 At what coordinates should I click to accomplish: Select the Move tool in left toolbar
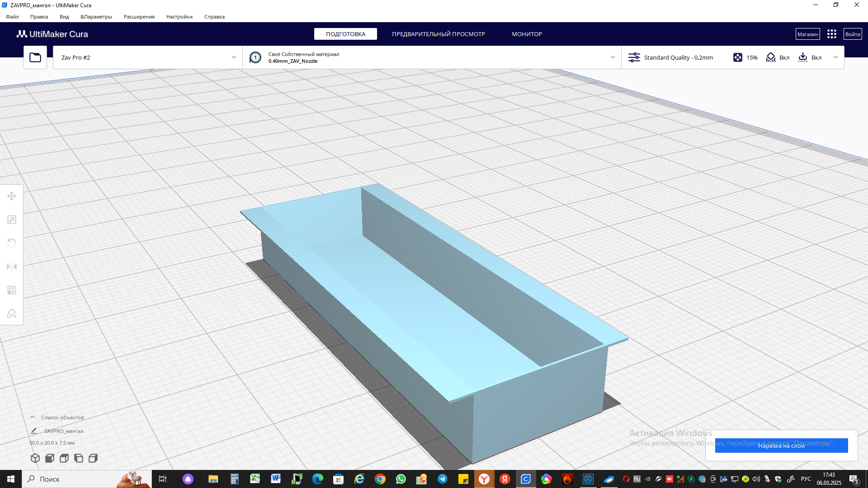(12, 196)
